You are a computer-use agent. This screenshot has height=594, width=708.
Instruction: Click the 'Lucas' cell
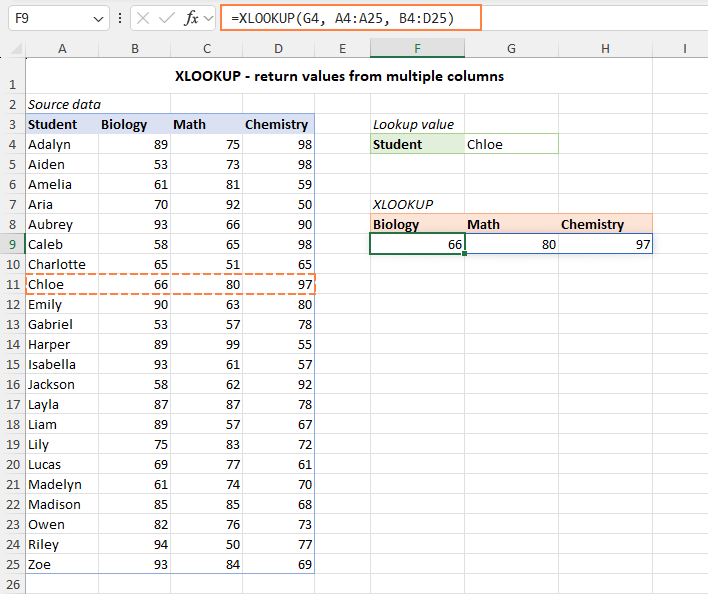[62, 464]
